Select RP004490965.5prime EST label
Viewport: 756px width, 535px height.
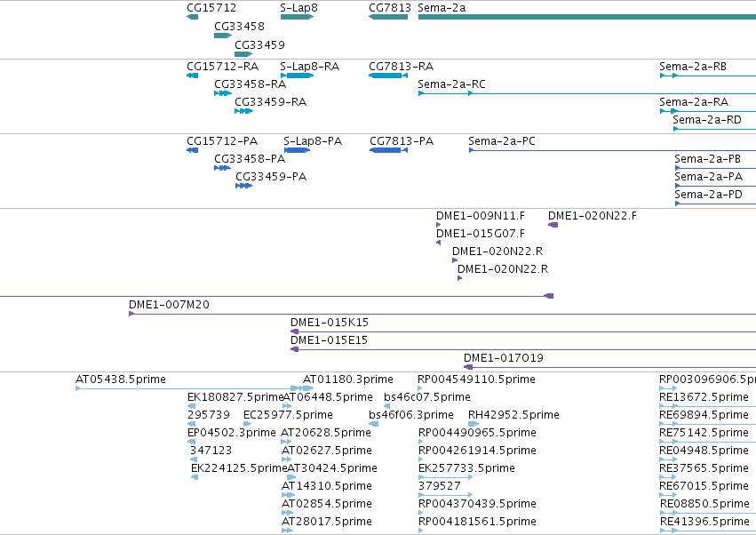click(x=477, y=433)
